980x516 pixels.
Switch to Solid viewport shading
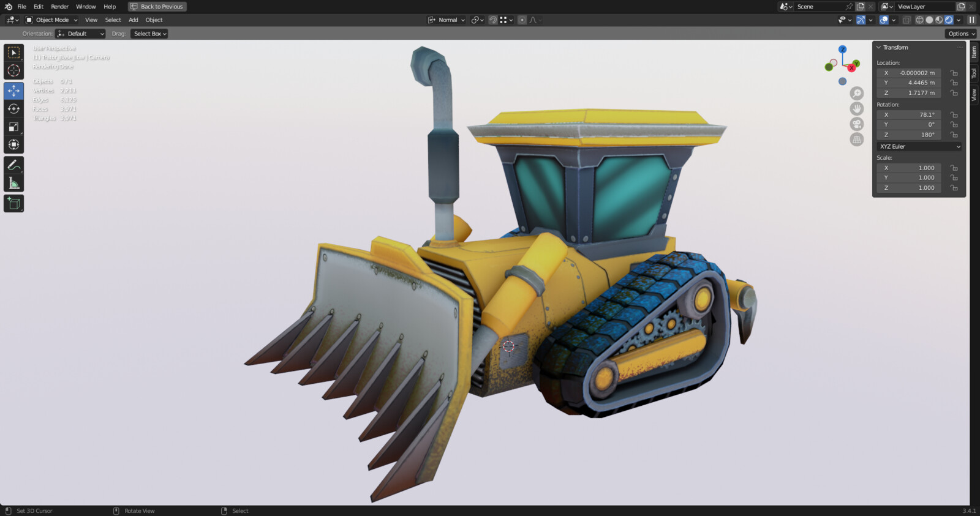pyautogui.click(x=929, y=20)
